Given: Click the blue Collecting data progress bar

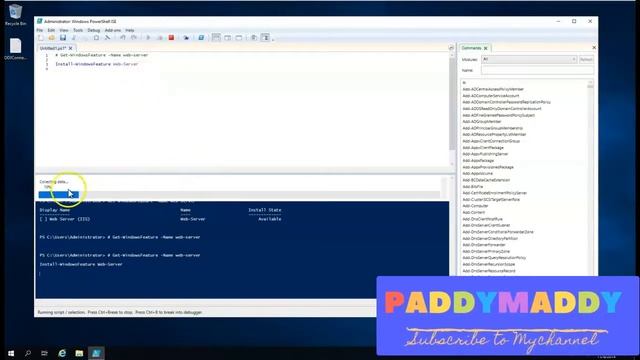Looking at the screenshot, I should coord(59,195).
